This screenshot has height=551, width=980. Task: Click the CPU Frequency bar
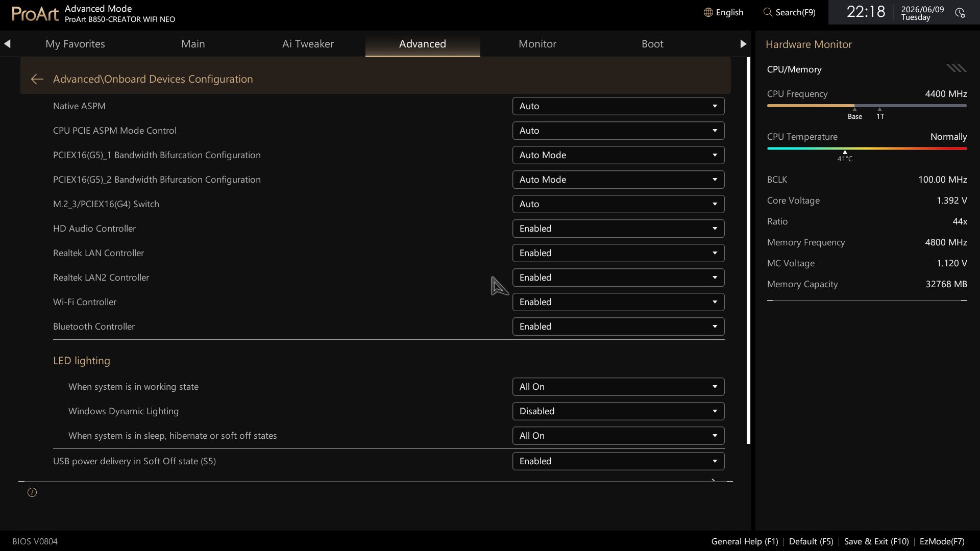867,106
